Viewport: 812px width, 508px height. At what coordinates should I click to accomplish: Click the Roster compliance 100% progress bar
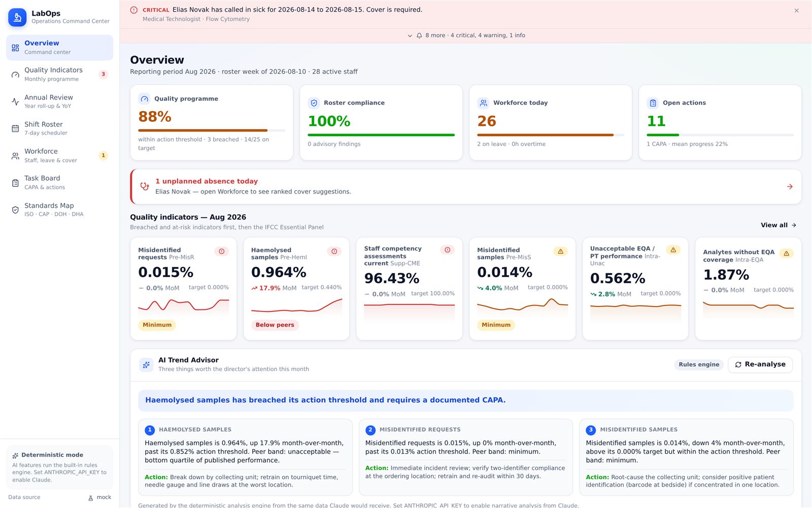click(381, 135)
